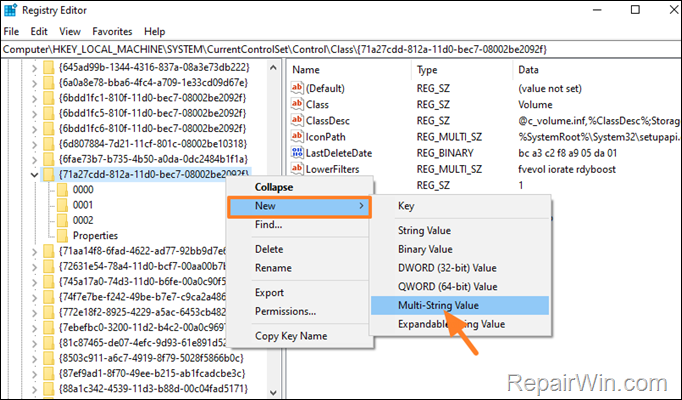Expand the {72631e54-78a4-11d0 key
The image size is (682, 400).
coord(34,267)
